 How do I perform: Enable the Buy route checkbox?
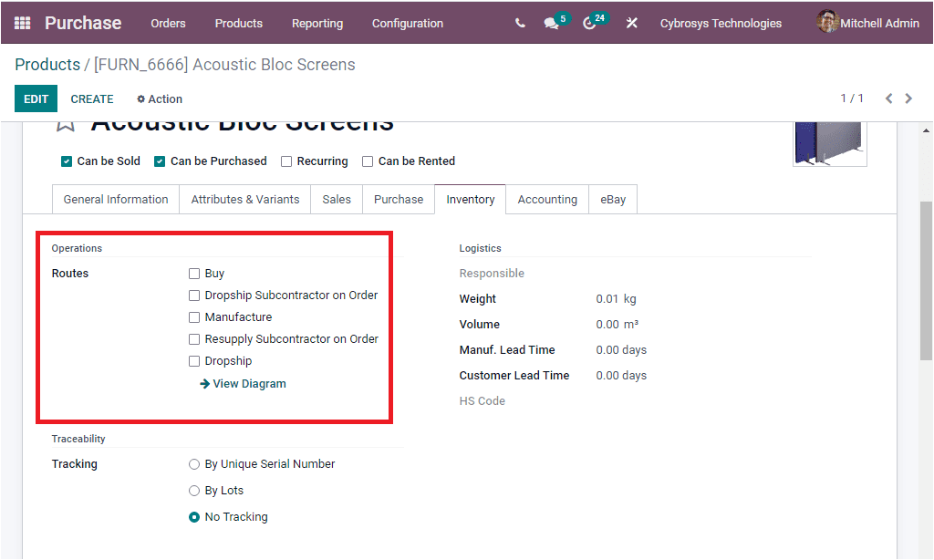194,273
